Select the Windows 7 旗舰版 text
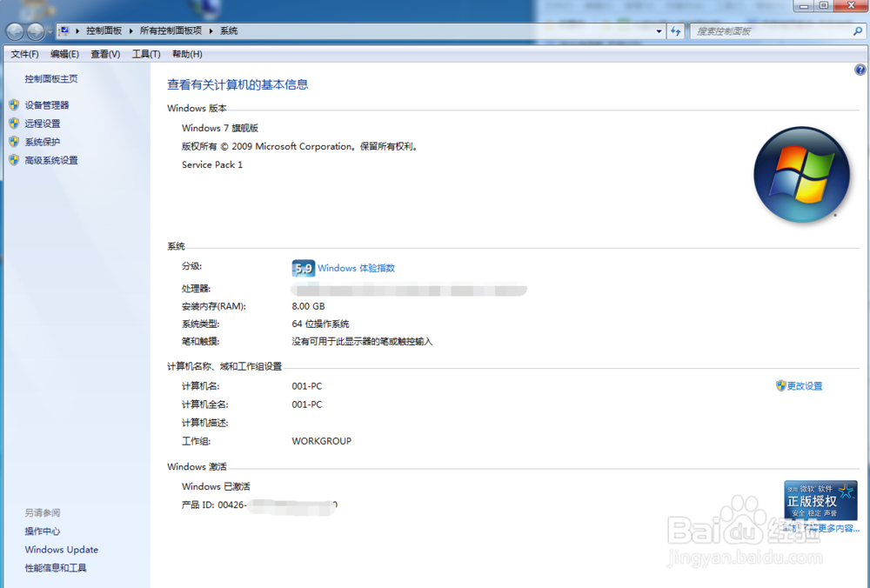Screen dimensions: 870x588 click(220, 128)
